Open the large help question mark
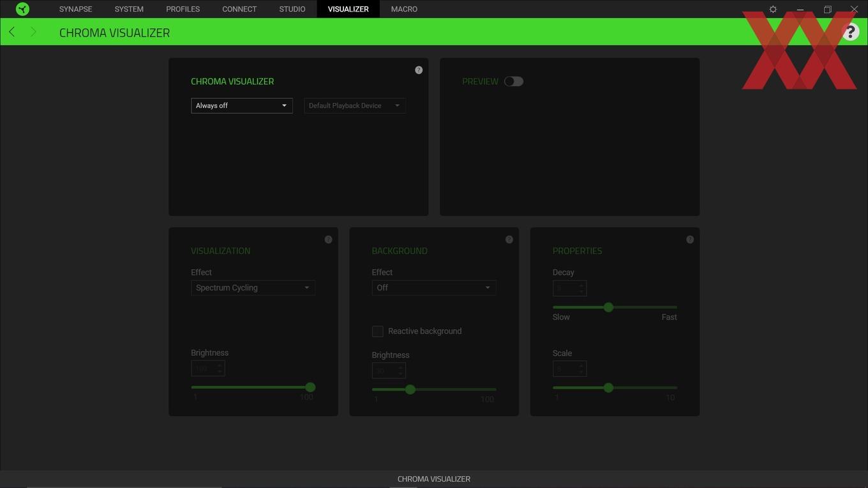The image size is (868, 488). [x=850, y=32]
